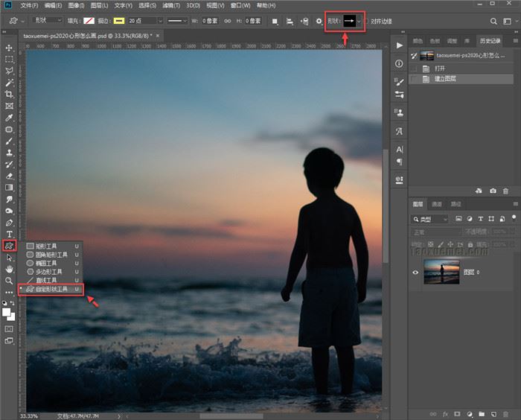Open path alignment icon in options bar
Image resolution: width=521 pixels, height=420 pixels.
[x=290, y=22]
